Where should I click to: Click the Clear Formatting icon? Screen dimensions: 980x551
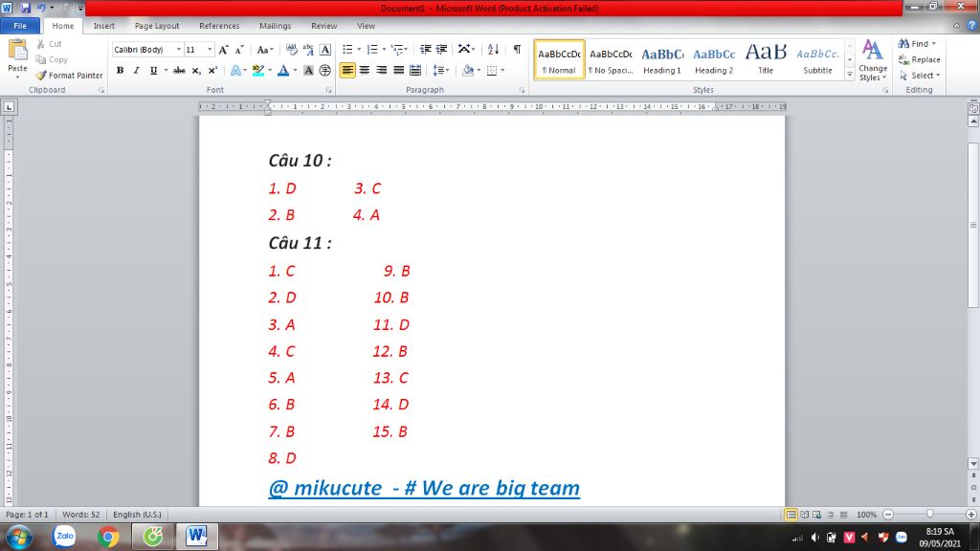point(292,50)
